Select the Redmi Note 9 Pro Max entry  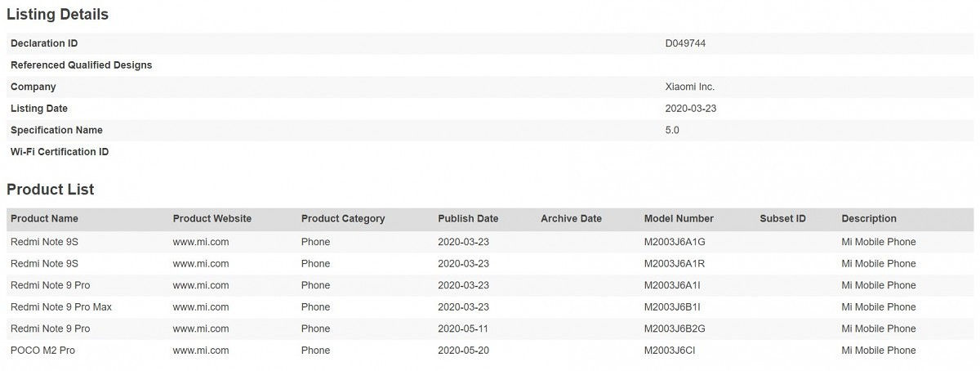point(61,307)
